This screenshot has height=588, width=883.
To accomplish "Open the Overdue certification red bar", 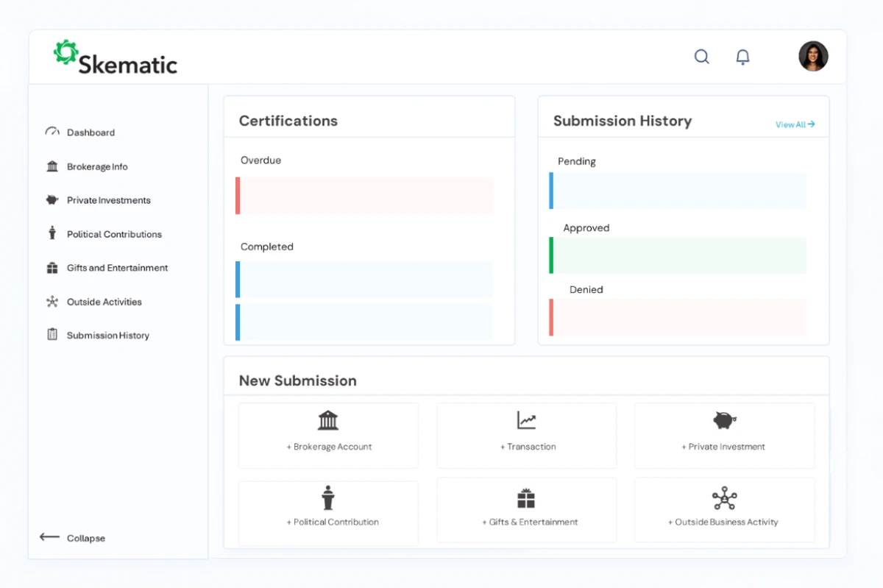I will pos(365,196).
